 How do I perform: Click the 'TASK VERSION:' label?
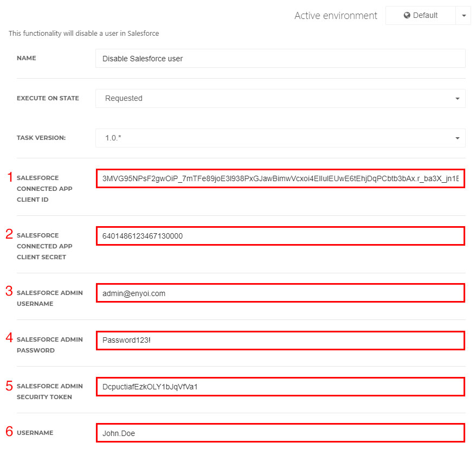[x=41, y=138]
